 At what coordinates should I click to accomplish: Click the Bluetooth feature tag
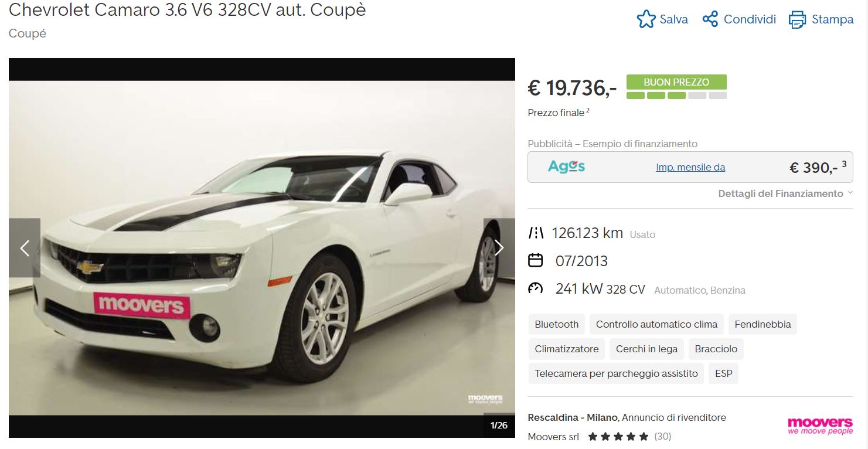click(x=557, y=324)
